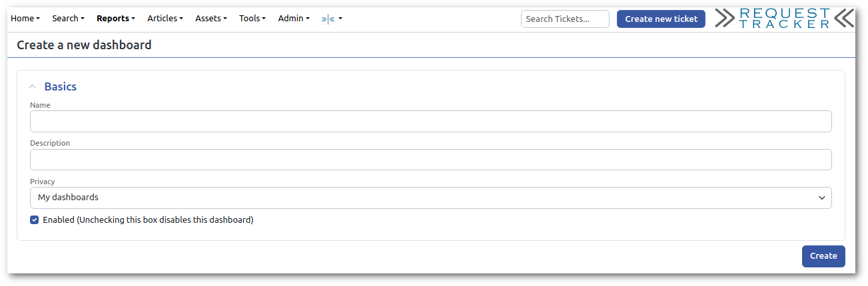Select the Description input field

click(430, 160)
